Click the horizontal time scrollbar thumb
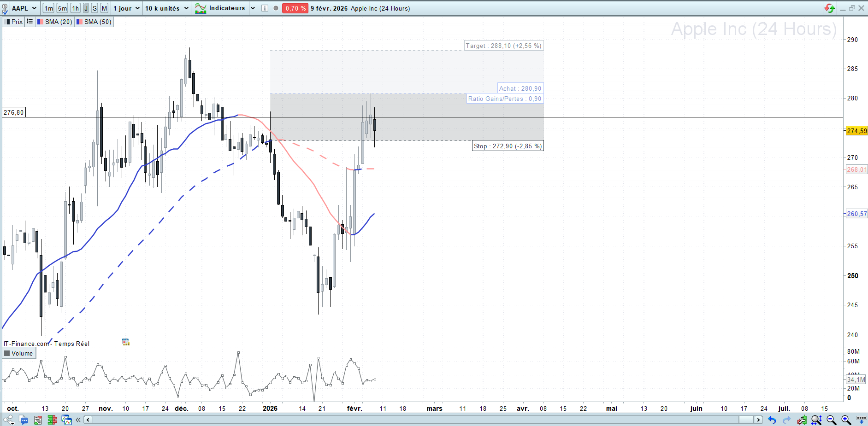Screen dimensions: 868x426 [746, 420]
